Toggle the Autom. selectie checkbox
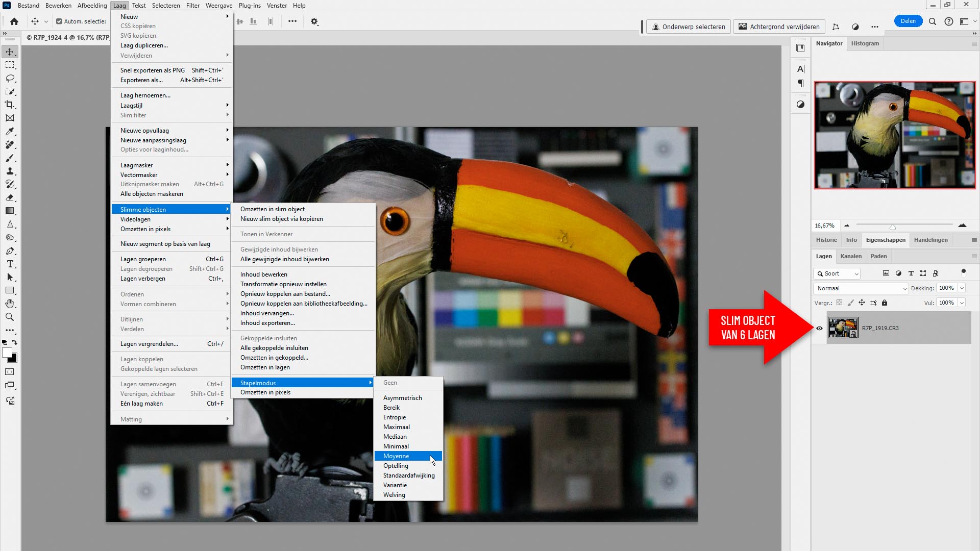Viewport: 980px width, 551px height. 59,21
